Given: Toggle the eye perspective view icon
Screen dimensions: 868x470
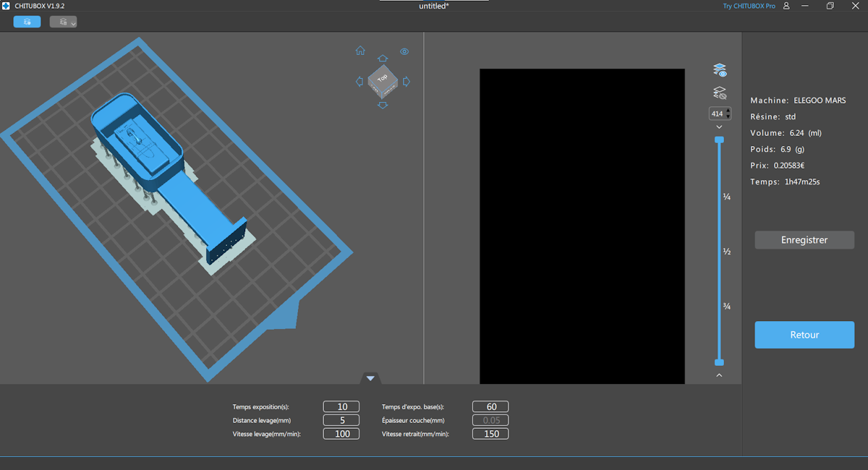Looking at the screenshot, I should click(404, 51).
